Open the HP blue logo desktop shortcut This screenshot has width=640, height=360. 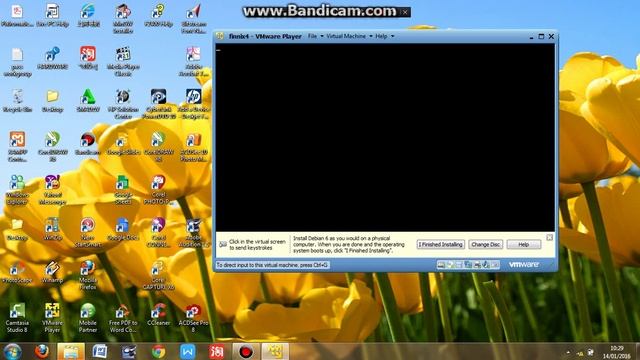193,104
